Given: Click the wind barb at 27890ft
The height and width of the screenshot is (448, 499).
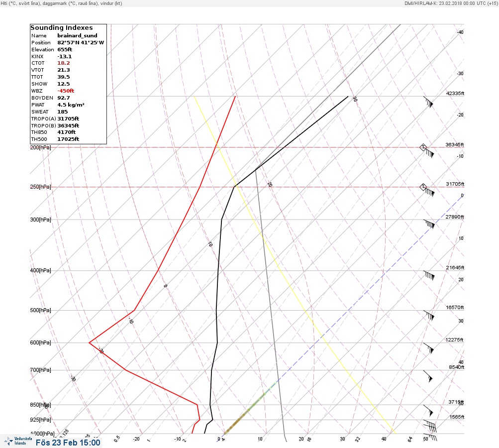Looking at the screenshot, I should click(x=429, y=224).
